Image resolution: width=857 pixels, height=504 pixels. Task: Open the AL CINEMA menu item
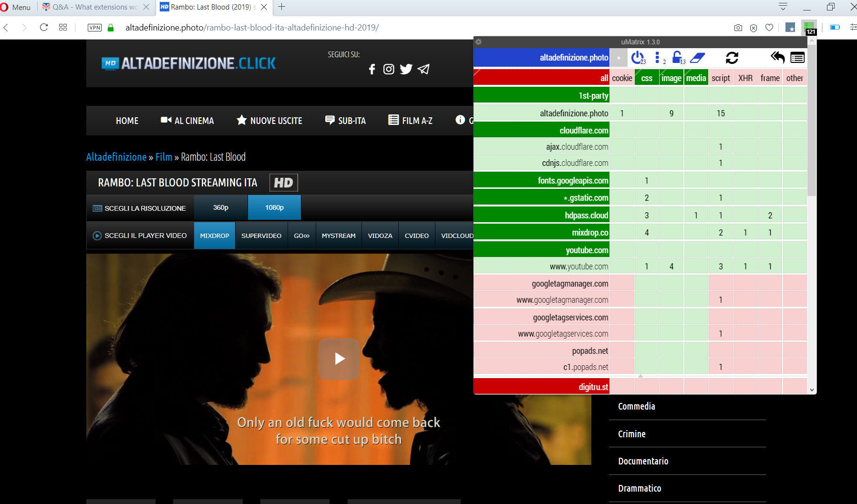187,121
